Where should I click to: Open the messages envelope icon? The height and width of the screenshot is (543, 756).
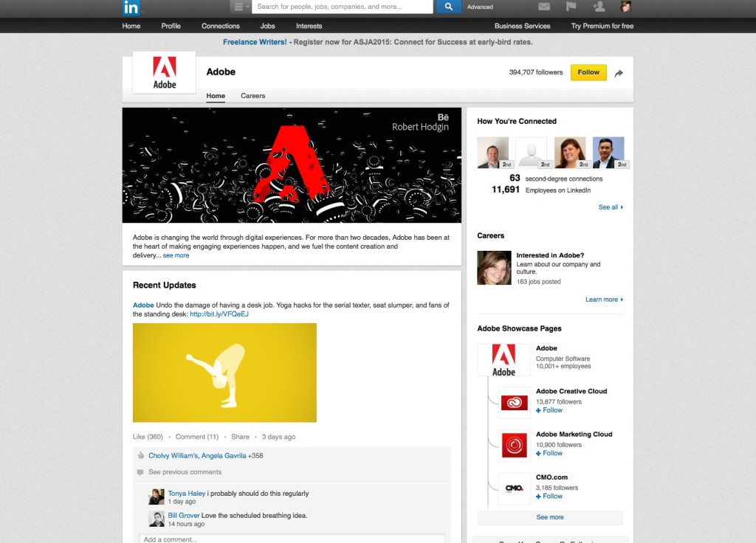coord(544,7)
